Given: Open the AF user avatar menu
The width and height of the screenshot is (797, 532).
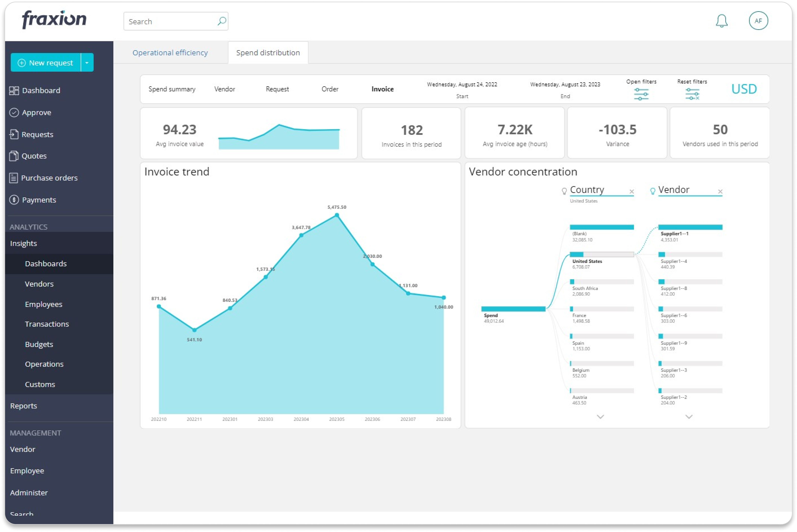Looking at the screenshot, I should click(758, 21).
